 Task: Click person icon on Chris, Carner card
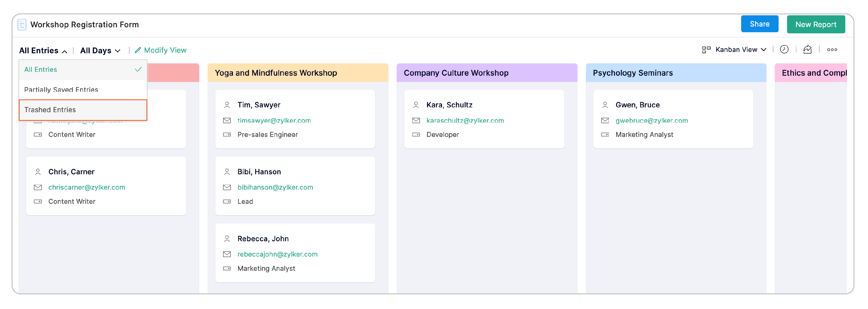coord(38,172)
